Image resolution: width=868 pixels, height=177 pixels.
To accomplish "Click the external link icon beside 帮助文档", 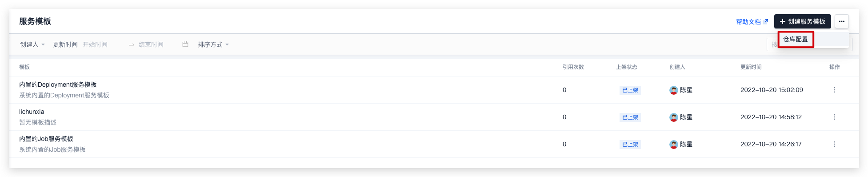I will click(x=765, y=21).
